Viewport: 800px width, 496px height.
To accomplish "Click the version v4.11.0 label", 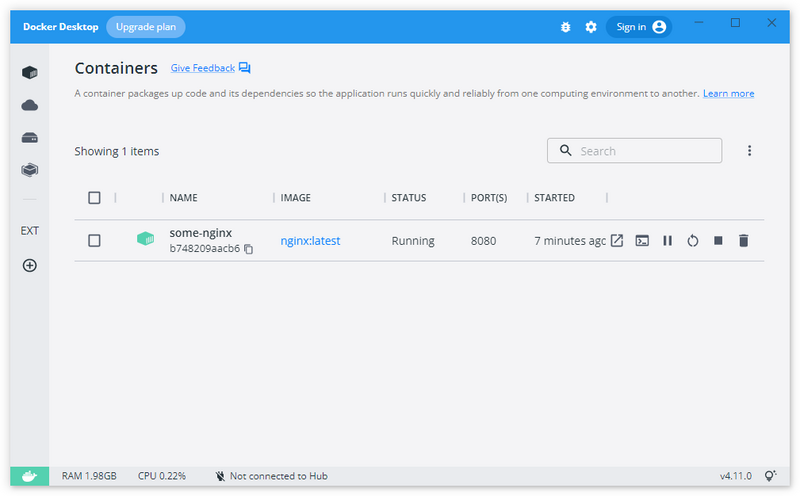I will [x=736, y=476].
